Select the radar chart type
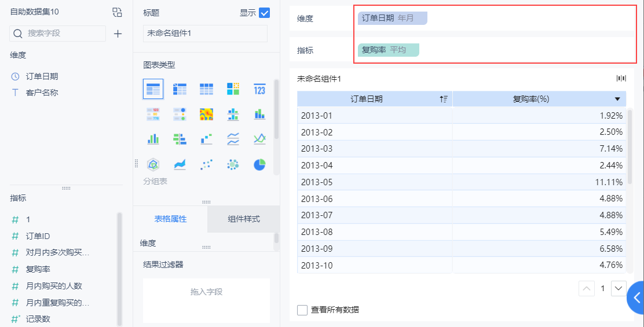This screenshot has width=644, height=327. 153,164
